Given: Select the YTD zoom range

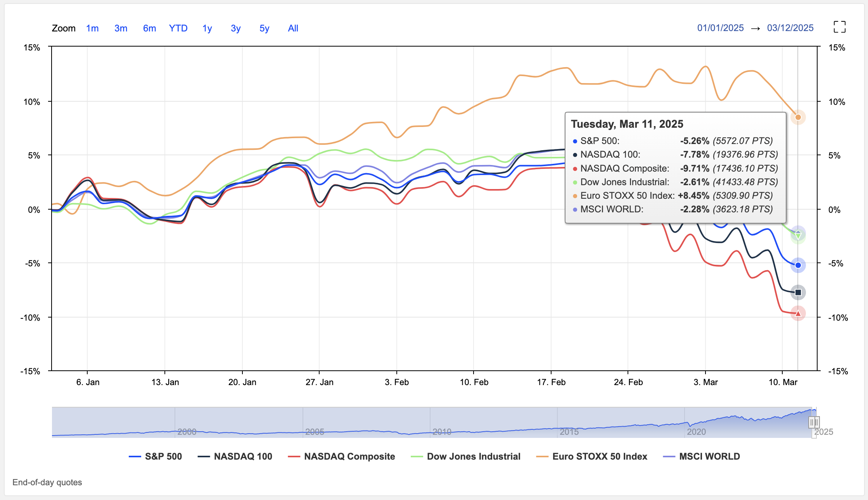Looking at the screenshot, I should (x=178, y=28).
